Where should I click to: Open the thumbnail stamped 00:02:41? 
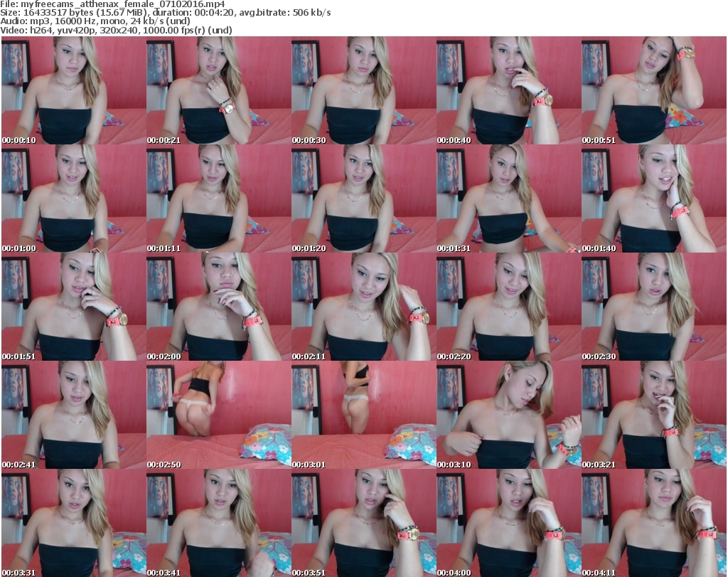74,415
